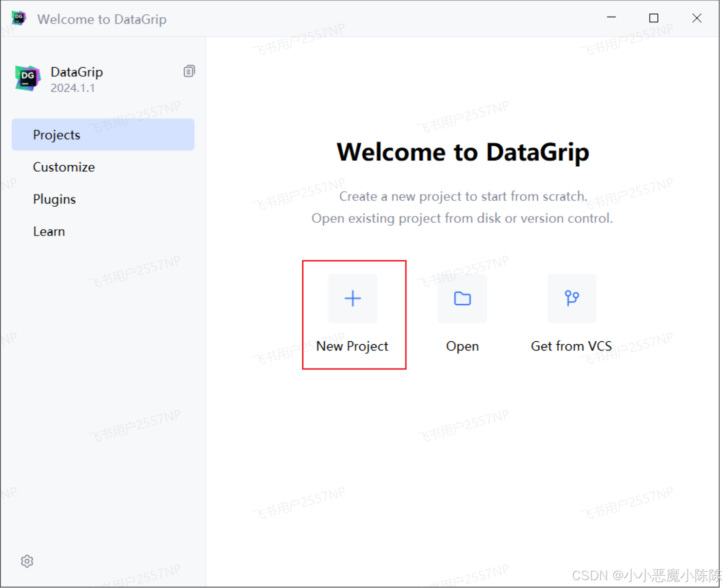Click the Open label under the folder
Screen dimensions: 724x588
(462, 346)
